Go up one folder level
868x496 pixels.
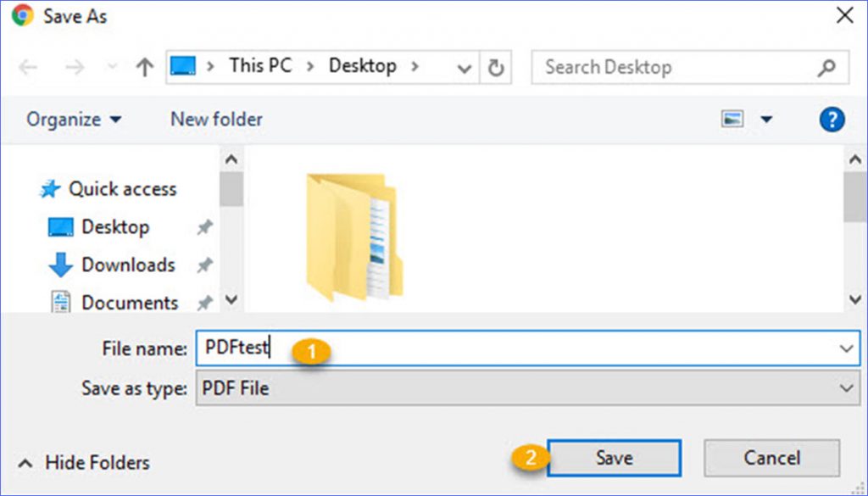144,66
